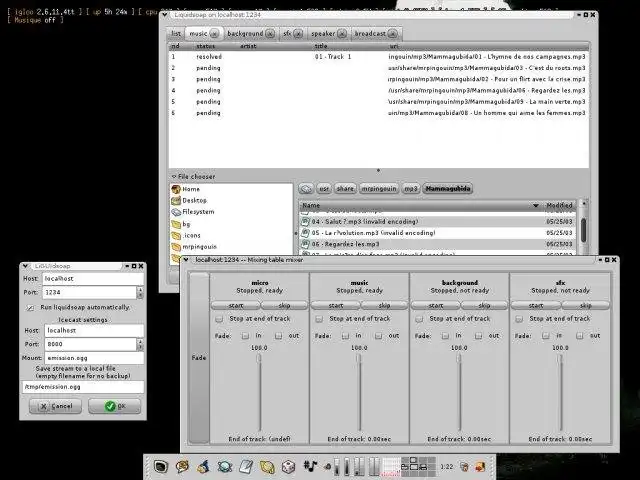Click the music note icon in the bottom panel
This screenshot has height=480, width=640.
(311, 466)
